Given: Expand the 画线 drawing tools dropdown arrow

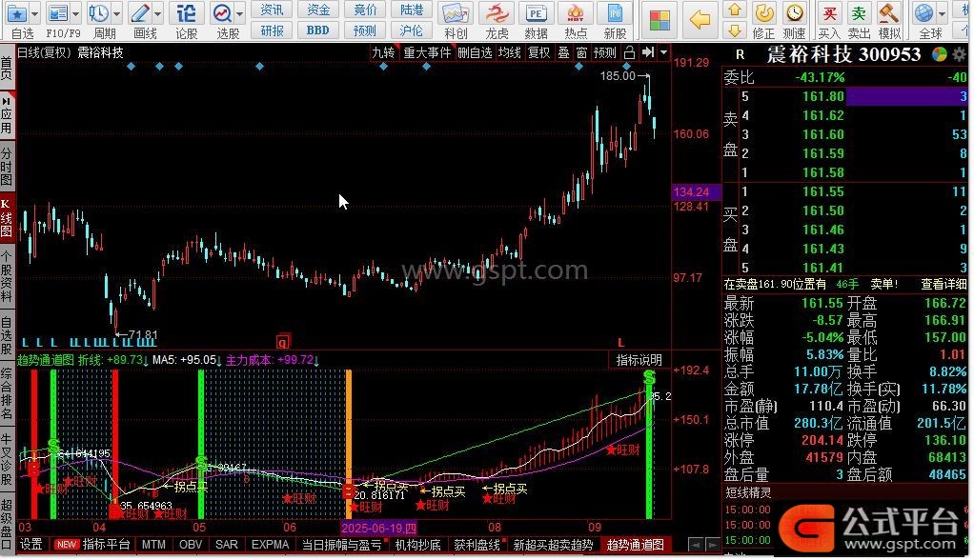Looking at the screenshot, I should pos(158,13).
